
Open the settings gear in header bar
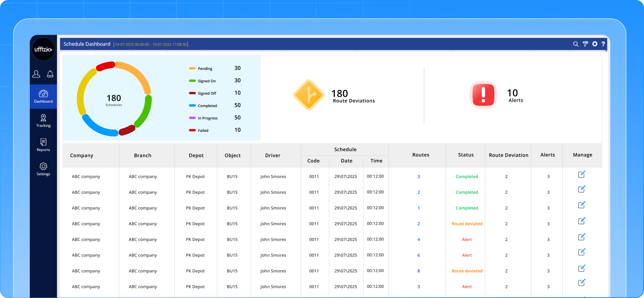(x=595, y=44)
